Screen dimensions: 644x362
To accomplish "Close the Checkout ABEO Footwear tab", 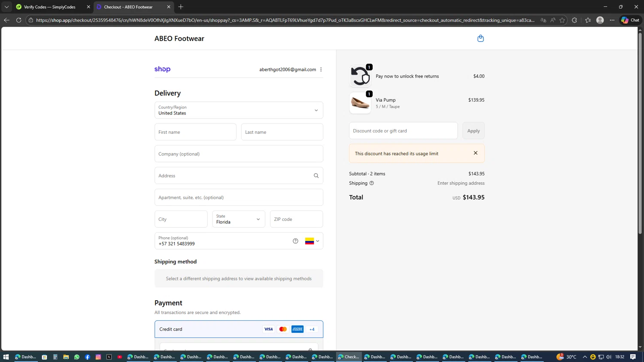I will tap(169, 7).
